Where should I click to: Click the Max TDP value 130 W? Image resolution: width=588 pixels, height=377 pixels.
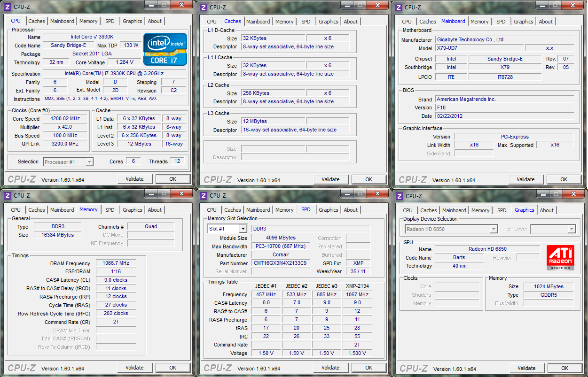tap(131, 45)
